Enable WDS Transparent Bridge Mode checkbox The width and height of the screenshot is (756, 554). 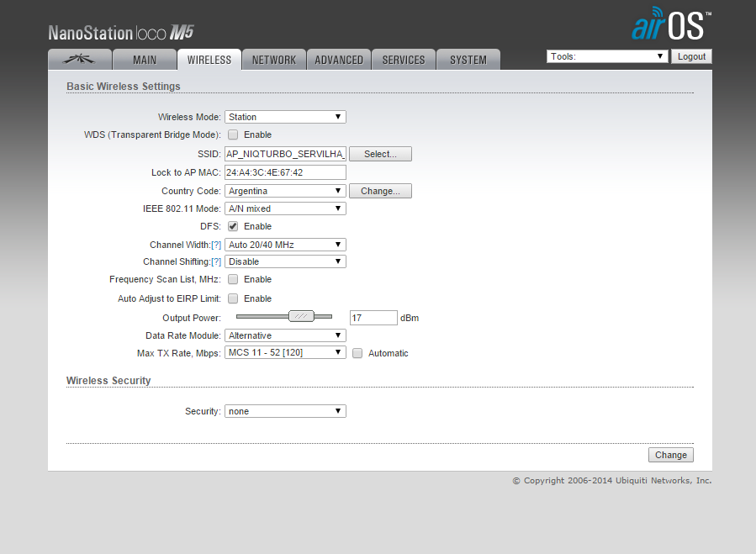(233, 135)
